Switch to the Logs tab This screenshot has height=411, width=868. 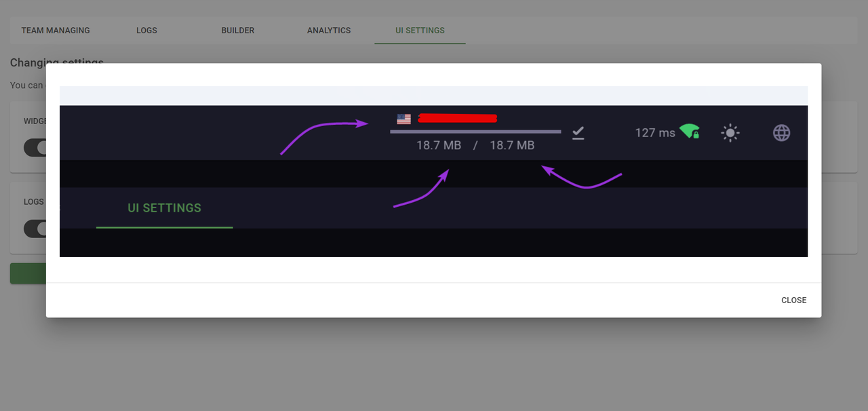[146, 31]
